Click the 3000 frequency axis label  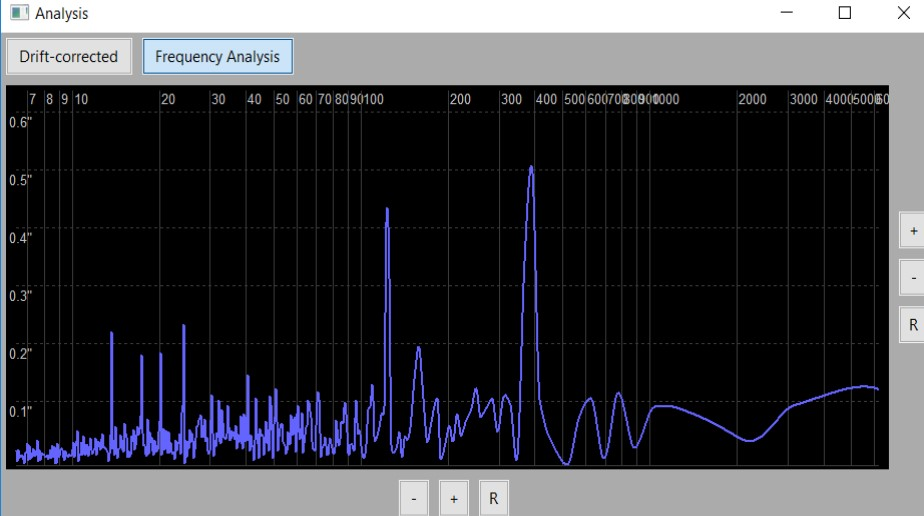coord(804,99)
